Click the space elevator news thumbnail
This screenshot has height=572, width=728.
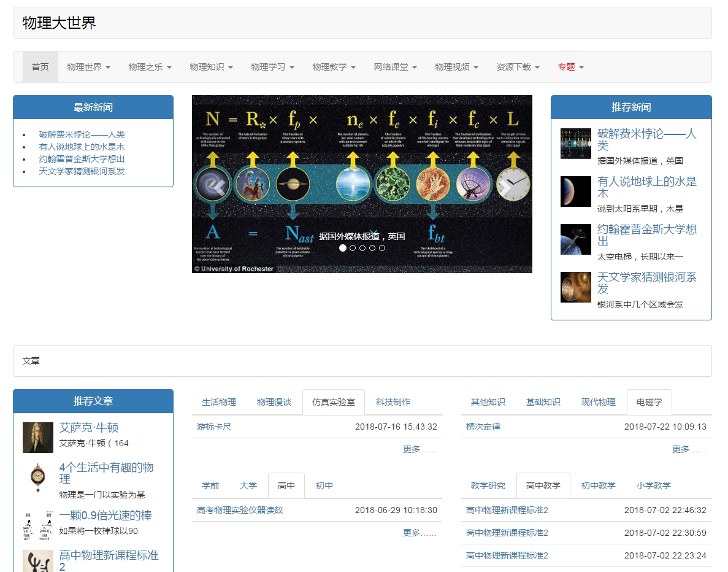point(575,239)
